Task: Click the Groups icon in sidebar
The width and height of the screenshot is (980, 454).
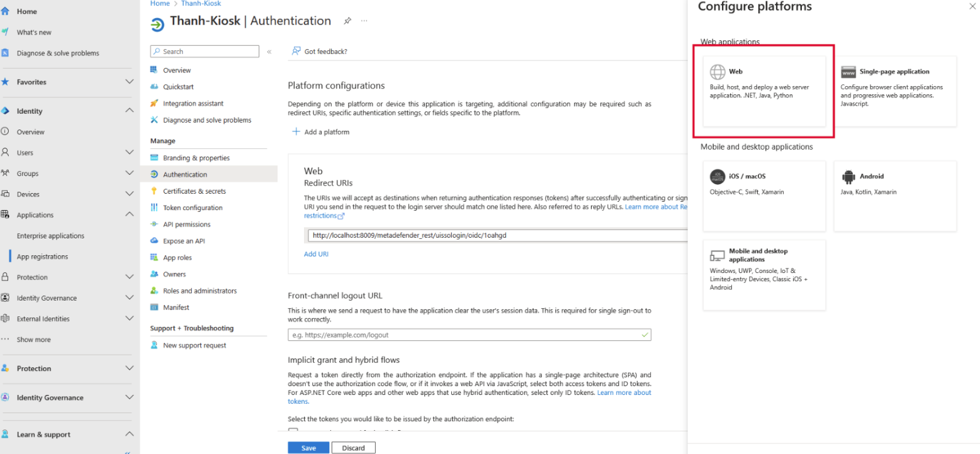Action: pyautogui.click(x=5, y=173)
